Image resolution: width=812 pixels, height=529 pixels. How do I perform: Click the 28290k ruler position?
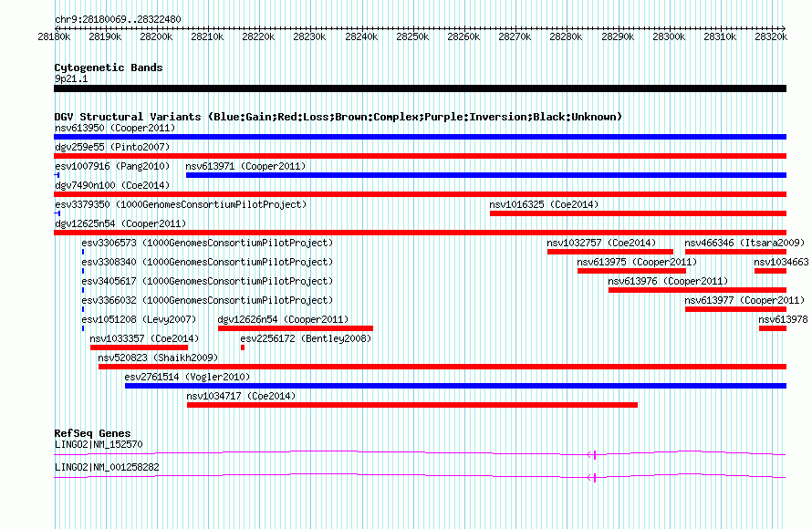click(x=618, y=36)
